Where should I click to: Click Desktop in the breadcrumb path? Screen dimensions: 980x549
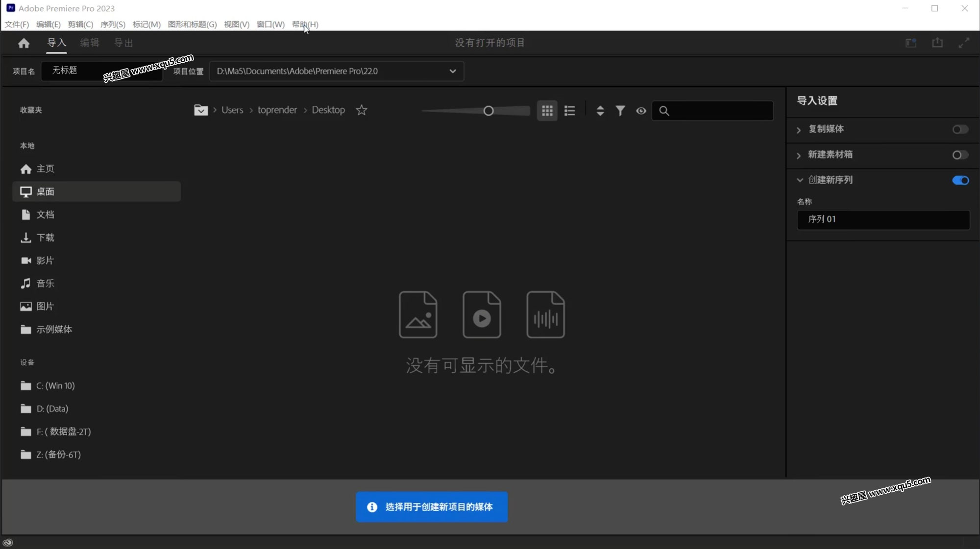point(328,110)
